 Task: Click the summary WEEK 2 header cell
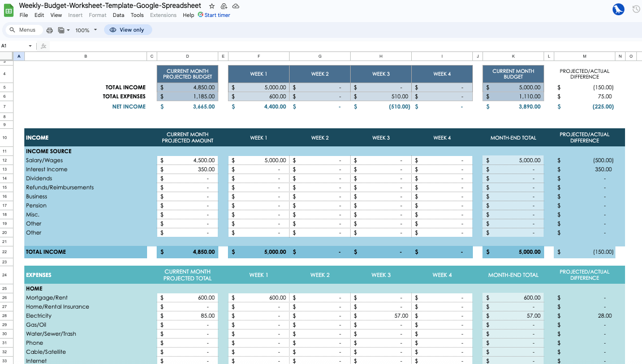tap(320, 74)
